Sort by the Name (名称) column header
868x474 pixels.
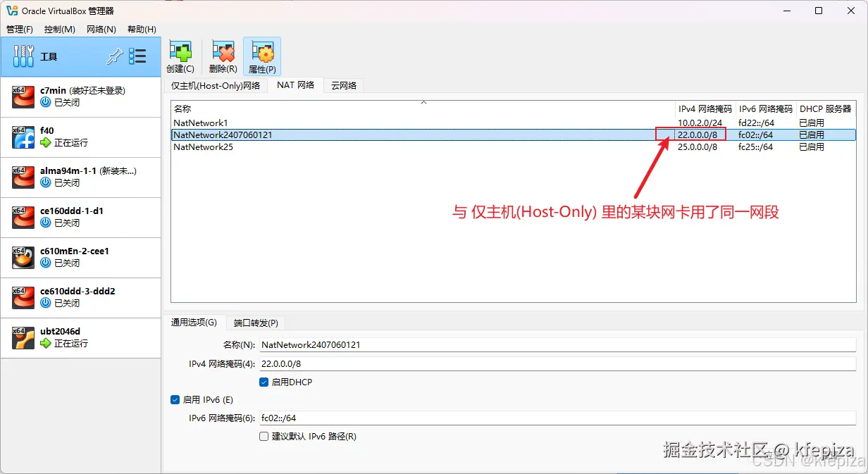(x=423, y=109)
